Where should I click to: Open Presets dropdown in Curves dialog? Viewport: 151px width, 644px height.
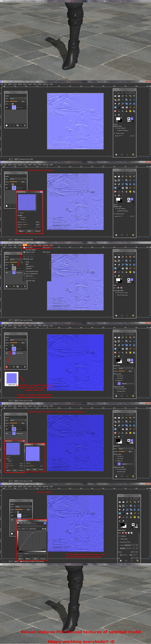coord(31,526)
